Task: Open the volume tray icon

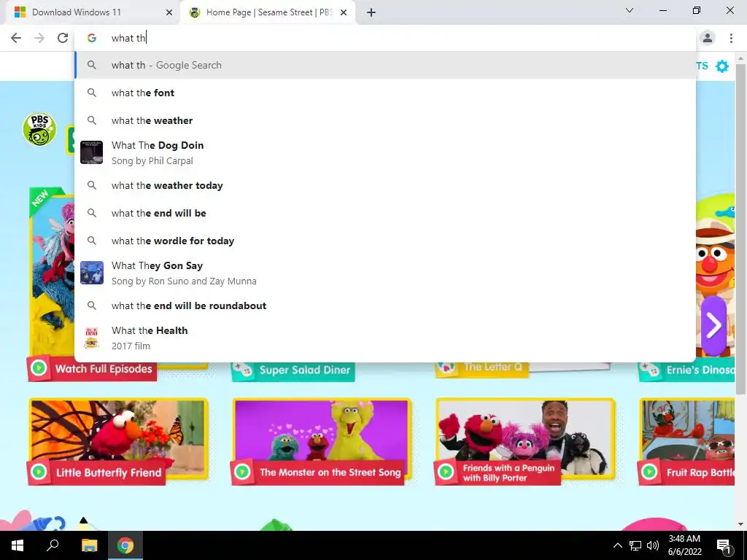Action: click(x=653, y=545)
